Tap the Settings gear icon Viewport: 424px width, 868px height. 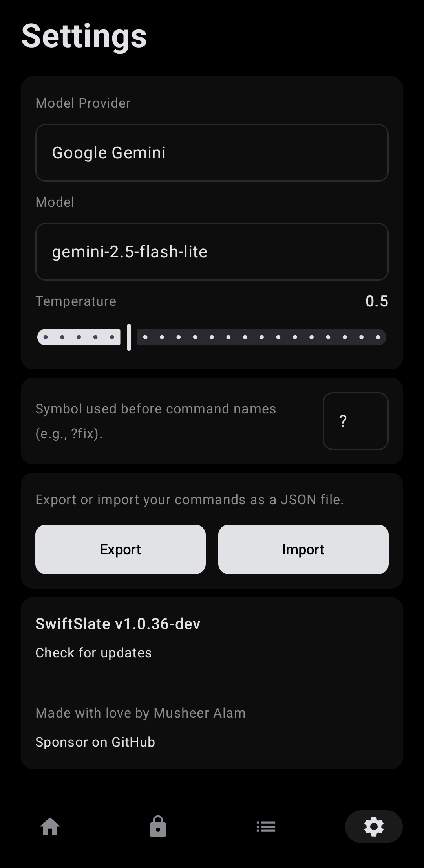click(373, 826)
